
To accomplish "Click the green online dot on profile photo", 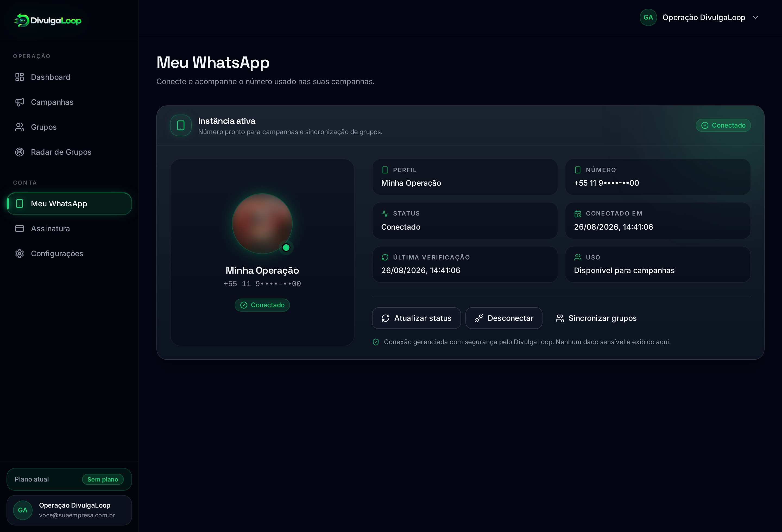I will (x=286, y=248).
